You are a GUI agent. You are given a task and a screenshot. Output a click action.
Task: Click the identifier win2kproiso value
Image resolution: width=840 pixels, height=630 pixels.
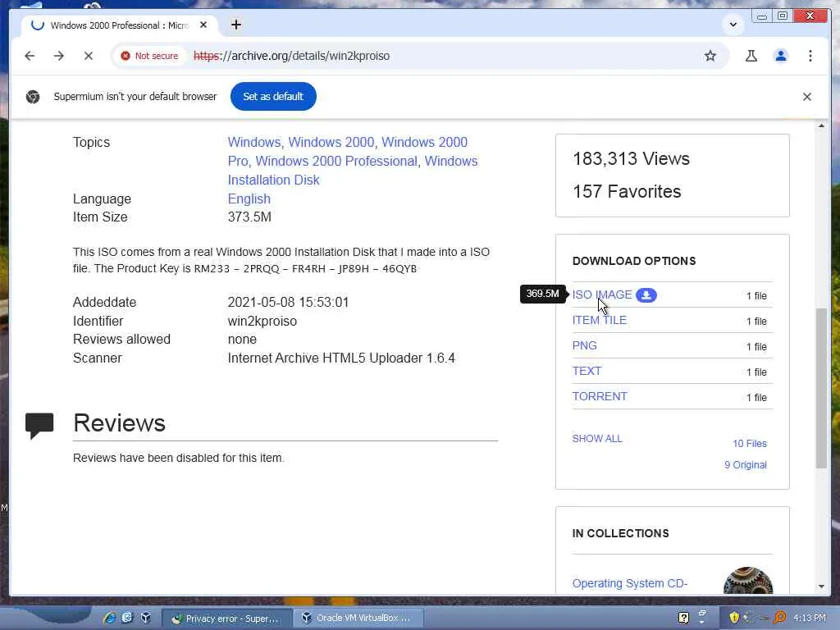[262, 321]
